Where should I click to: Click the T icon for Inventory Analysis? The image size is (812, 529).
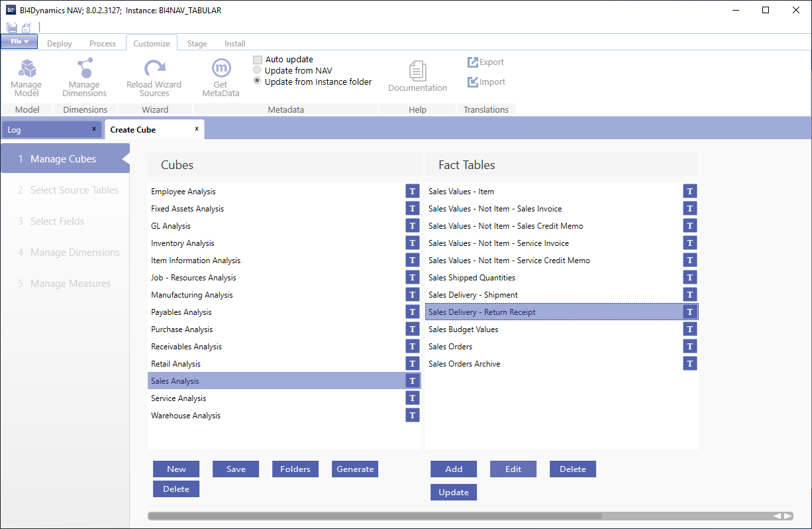click(x=413, y=243)
